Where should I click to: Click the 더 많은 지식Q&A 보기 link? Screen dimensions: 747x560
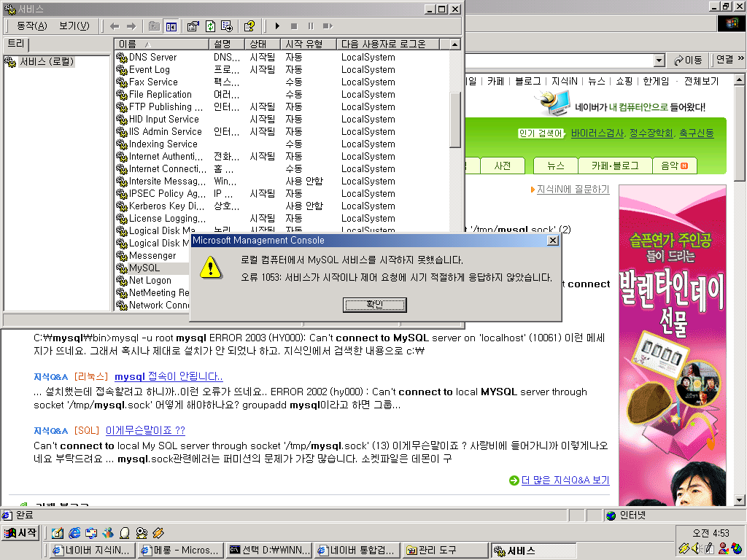pos(565,480)
